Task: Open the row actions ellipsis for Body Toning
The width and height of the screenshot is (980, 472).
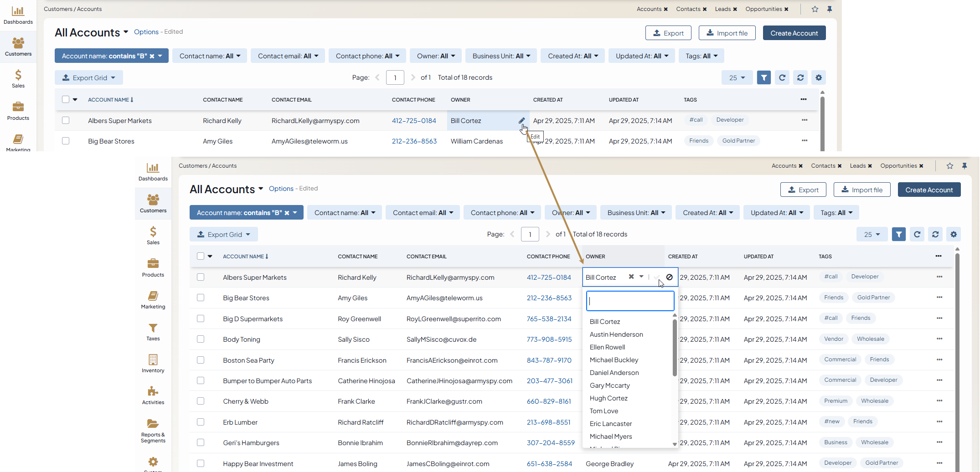Action: (939, 339)
